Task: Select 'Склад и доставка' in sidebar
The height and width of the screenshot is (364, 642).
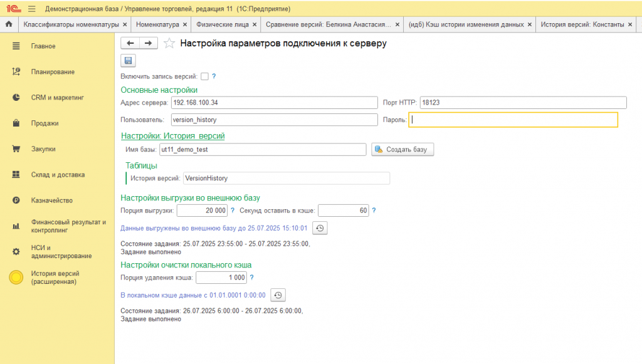Action: point(58,175)
